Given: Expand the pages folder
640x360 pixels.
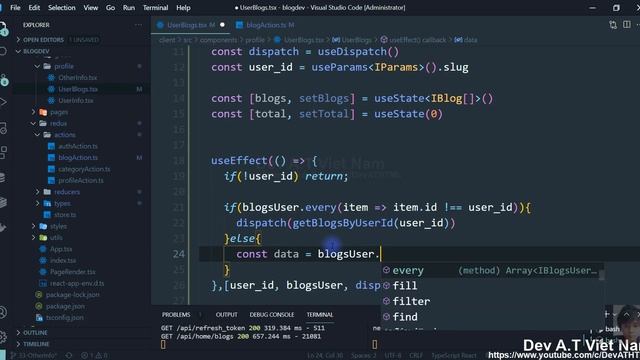Looking at the screenshot, I should tap(59, 112).
